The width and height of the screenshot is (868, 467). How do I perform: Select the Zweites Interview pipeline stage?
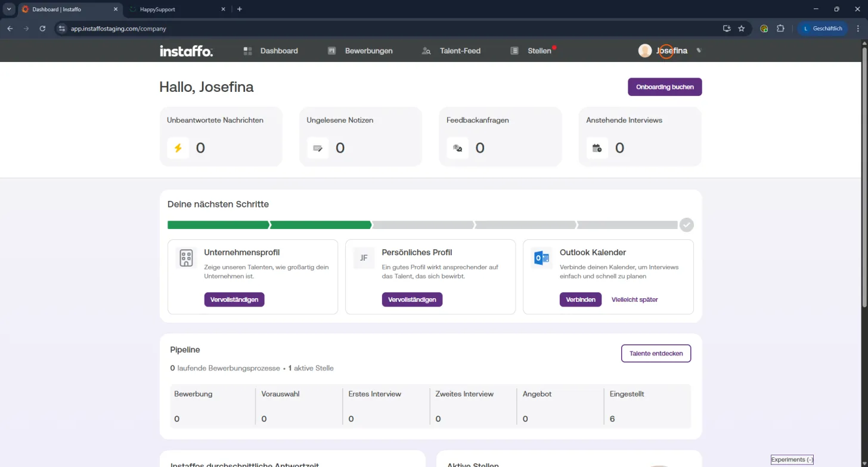[475, 406]
